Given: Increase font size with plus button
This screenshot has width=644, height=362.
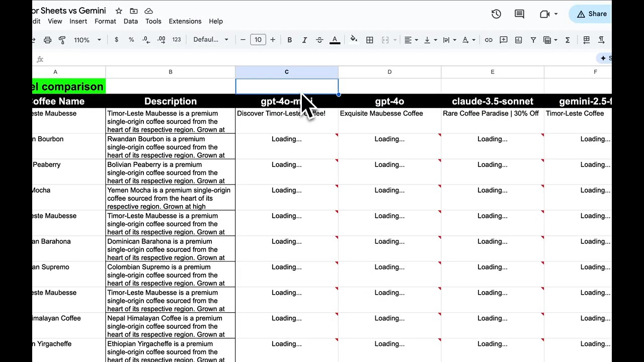Looking at the screenshot, I should click(x=273, y=40).
